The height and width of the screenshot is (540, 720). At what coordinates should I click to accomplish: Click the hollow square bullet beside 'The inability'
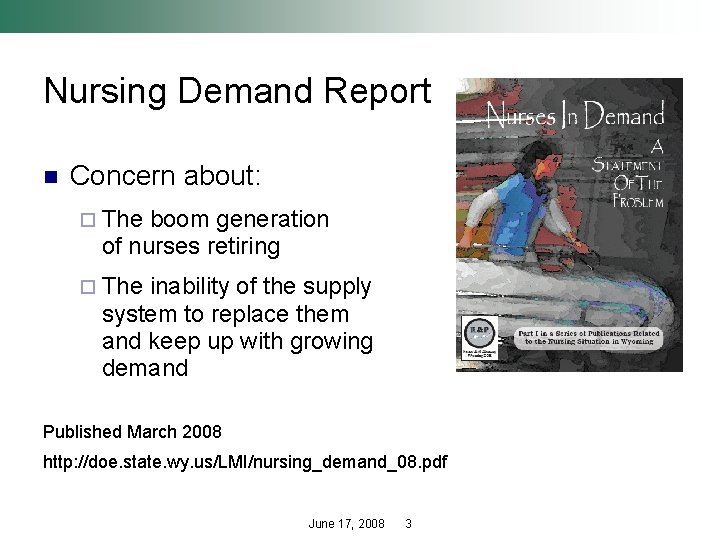click(88, 287)
